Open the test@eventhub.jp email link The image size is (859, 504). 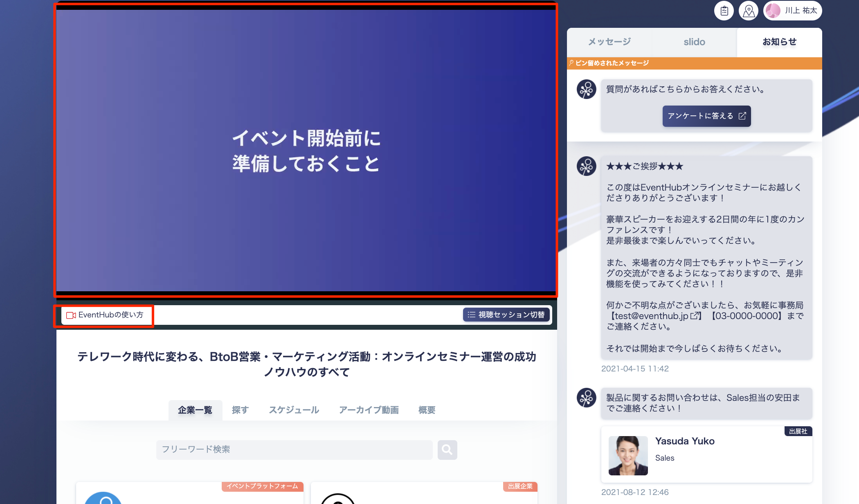(656, 316)
